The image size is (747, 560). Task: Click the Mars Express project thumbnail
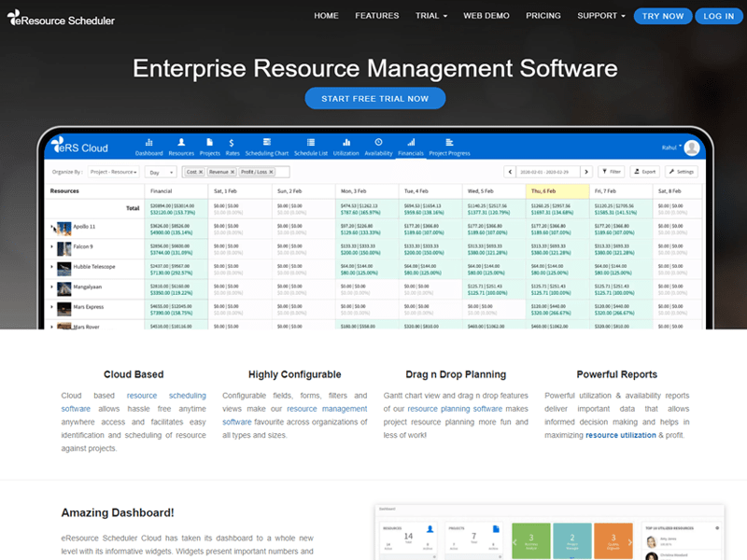[x=63, y=309]
